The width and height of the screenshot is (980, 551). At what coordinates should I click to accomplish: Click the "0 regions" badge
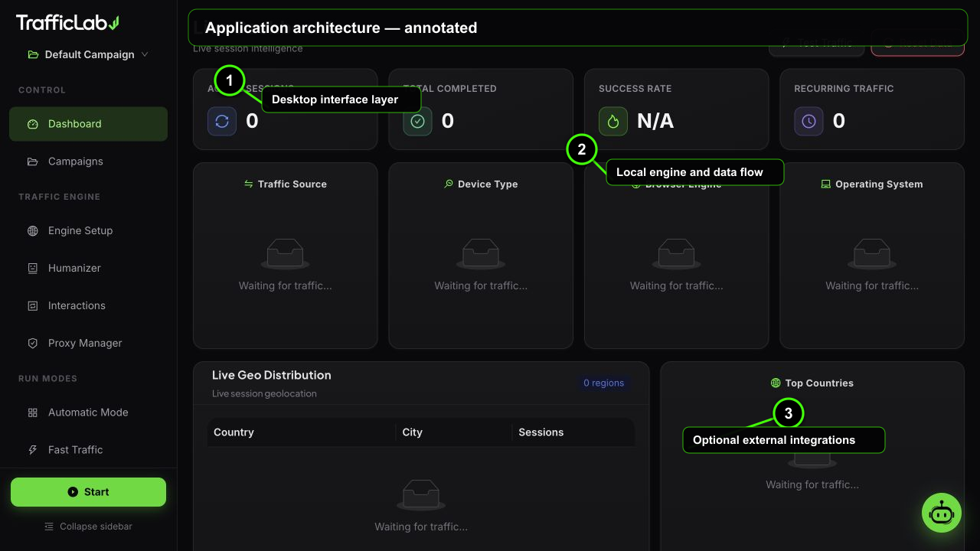(x=604, y=383)
